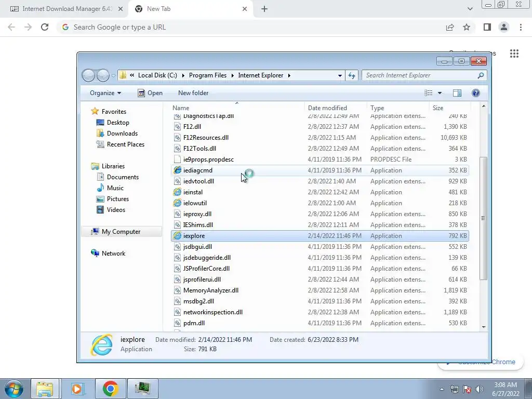
Task: Switch to New Tab tab
Action: tap(191, 9)
